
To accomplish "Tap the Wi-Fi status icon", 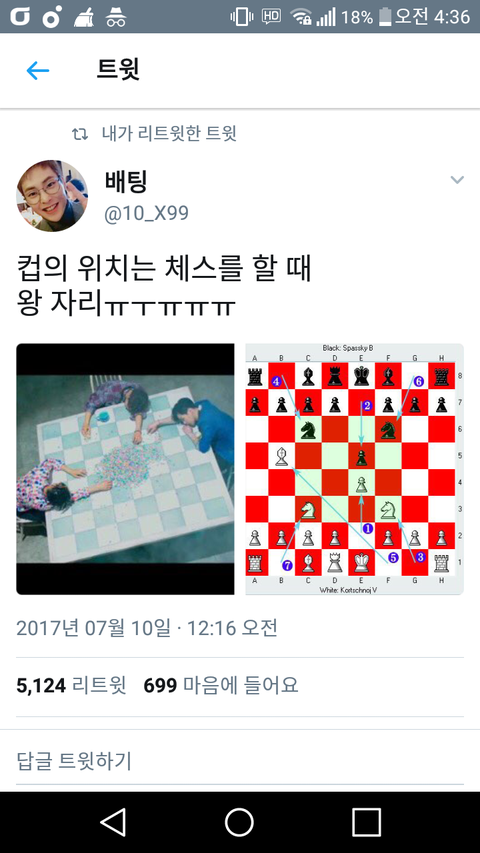I will pyautogui.click(x=301, y=16).
